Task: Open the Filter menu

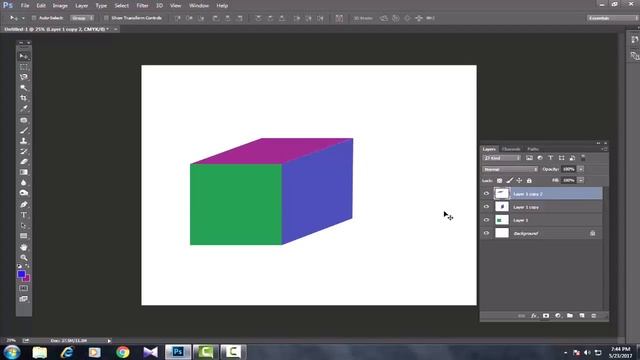Action: pyautogui.click(x=142, y=6)
